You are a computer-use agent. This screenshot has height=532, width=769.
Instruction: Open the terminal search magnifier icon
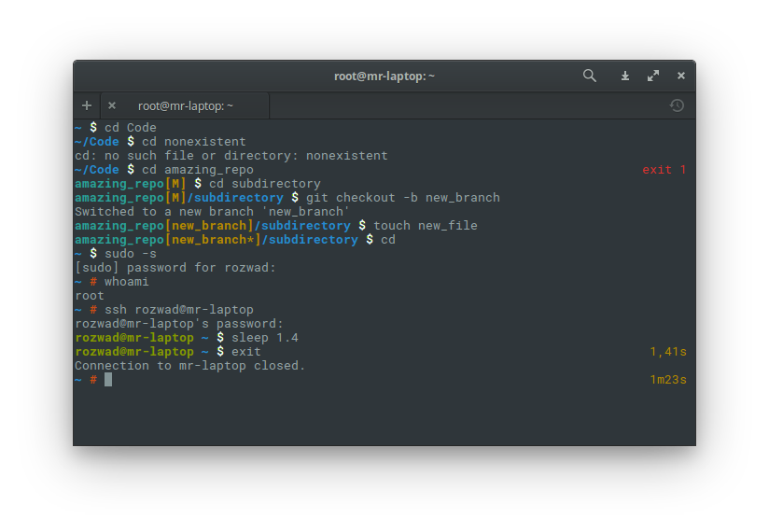(590, 76)
